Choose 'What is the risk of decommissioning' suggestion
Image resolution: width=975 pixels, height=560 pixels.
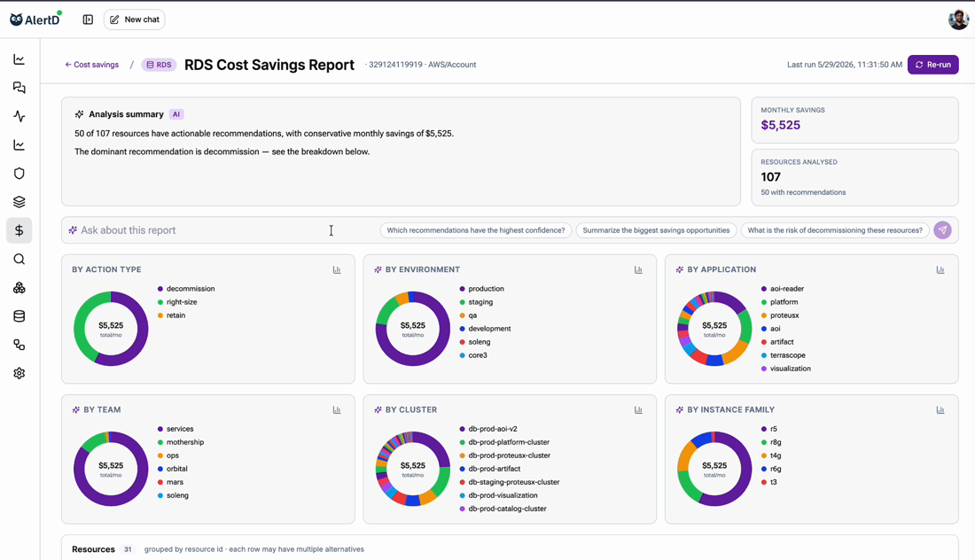(835, 230)
